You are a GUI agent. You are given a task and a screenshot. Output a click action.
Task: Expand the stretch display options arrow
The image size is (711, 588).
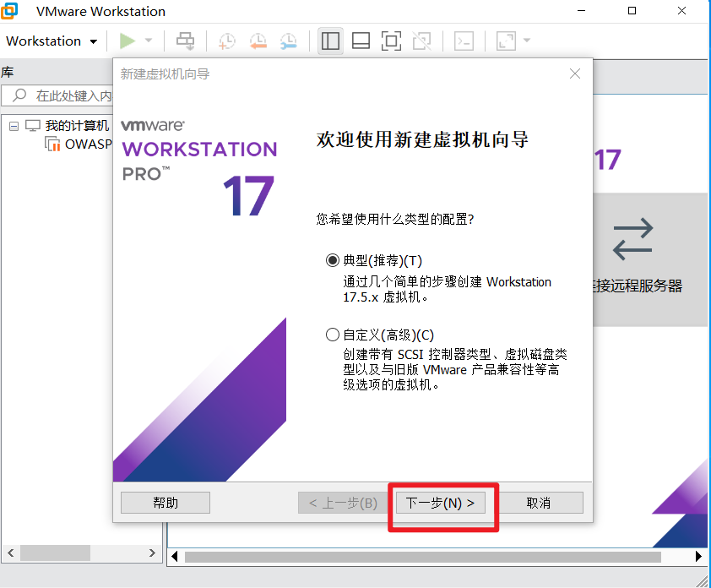pyautogui.click(x=526, y=41)
